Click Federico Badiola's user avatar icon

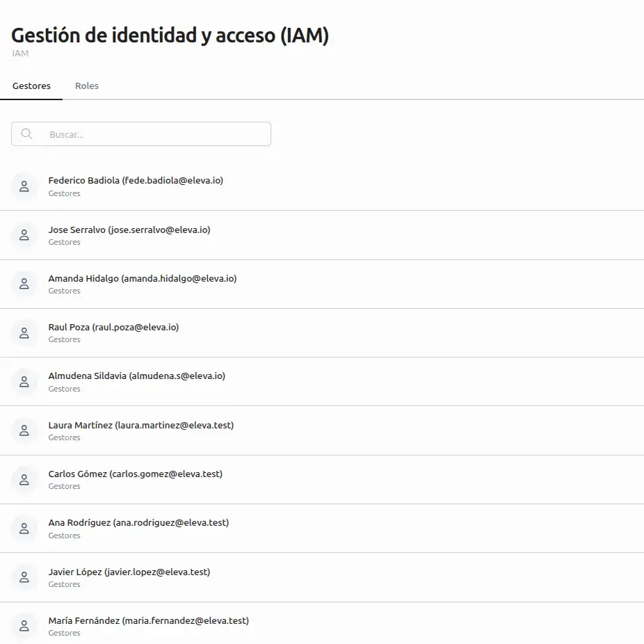(x=24, y=186)
